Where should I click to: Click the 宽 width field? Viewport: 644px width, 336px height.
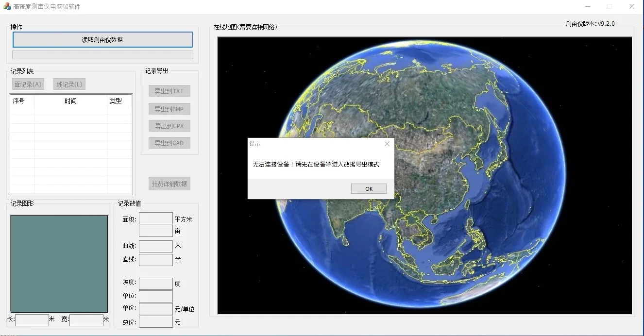(86, 320)
